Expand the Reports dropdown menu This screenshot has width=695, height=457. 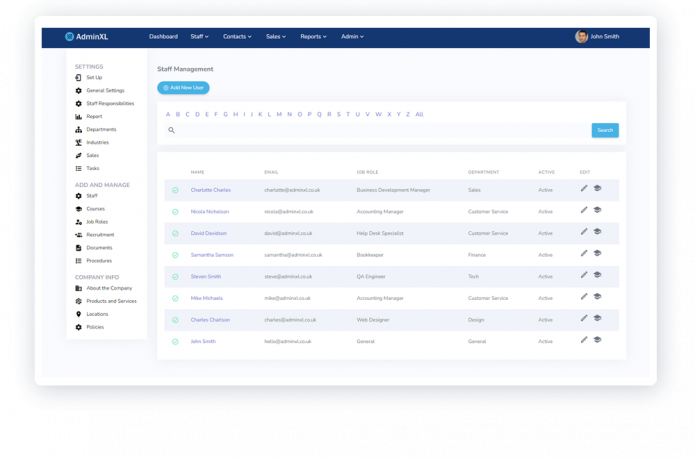(x=313, y=37)
